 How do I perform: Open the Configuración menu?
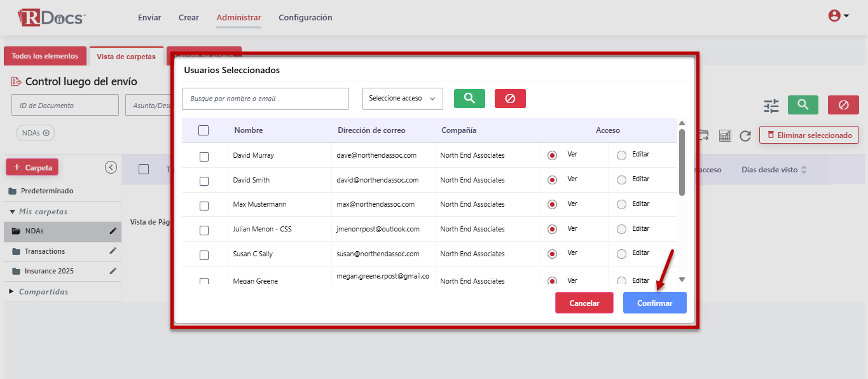(x=305, y=18)
